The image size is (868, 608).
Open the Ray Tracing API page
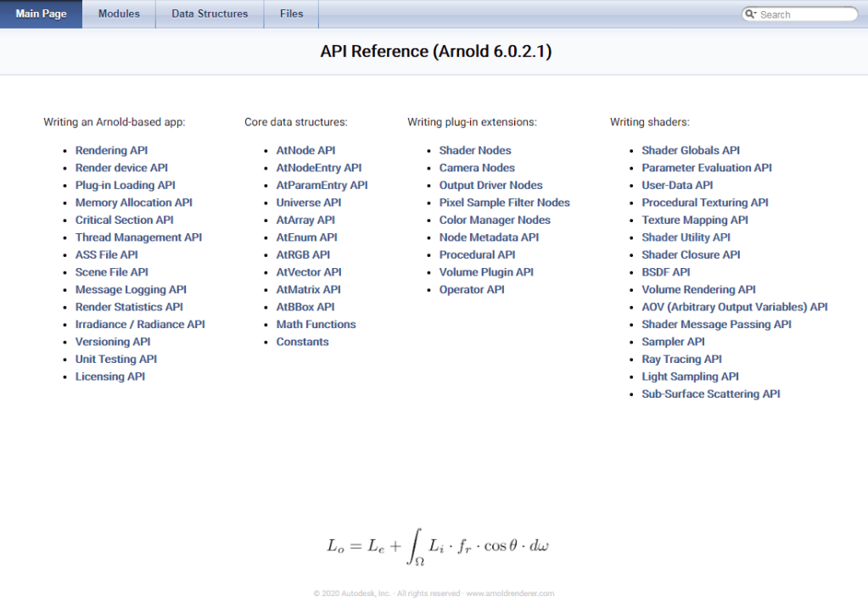click(680, 359)
